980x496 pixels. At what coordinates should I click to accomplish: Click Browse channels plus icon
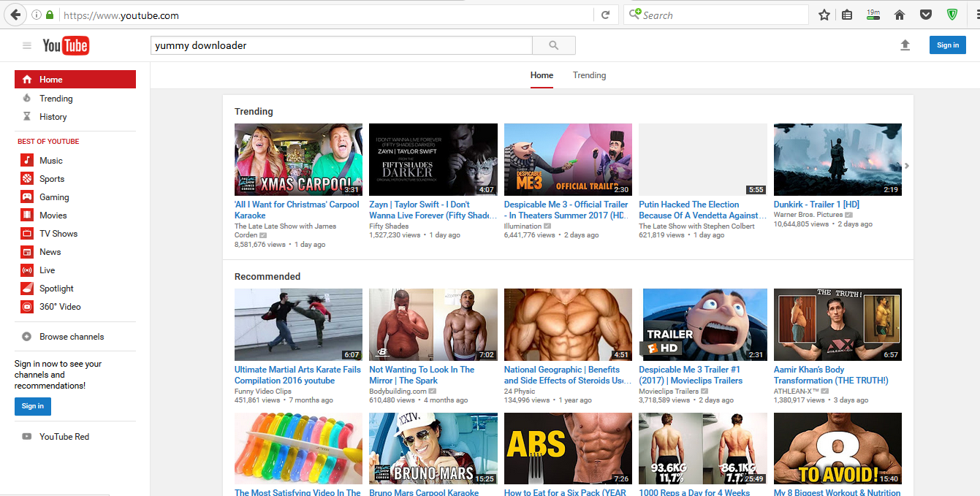pyautogui.click(x=27, y=337)
